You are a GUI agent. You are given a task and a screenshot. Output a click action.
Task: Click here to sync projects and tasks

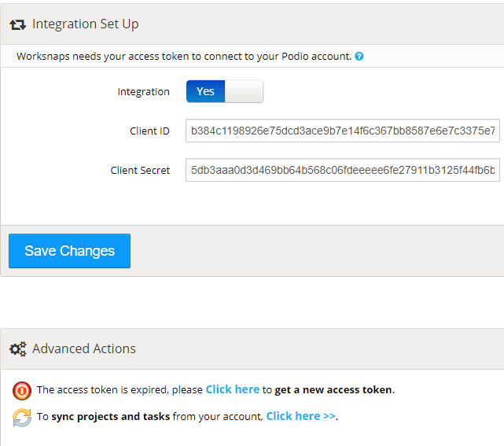(301, 416)
